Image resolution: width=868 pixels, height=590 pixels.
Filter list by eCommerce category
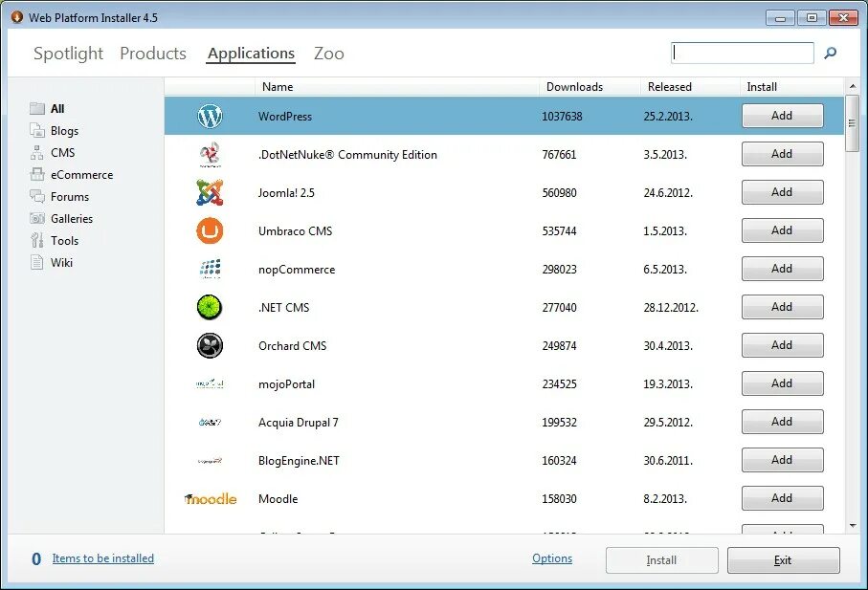point(81,175)
